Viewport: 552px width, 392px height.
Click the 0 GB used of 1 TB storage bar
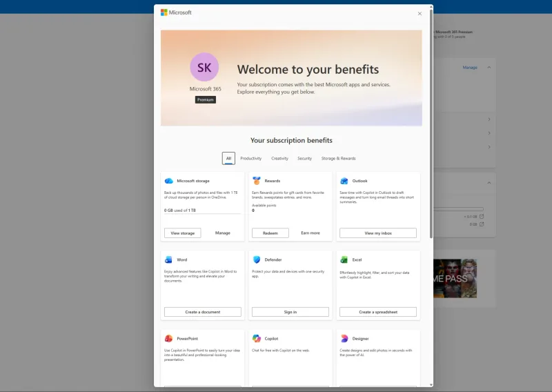click(x=202, y=213)
